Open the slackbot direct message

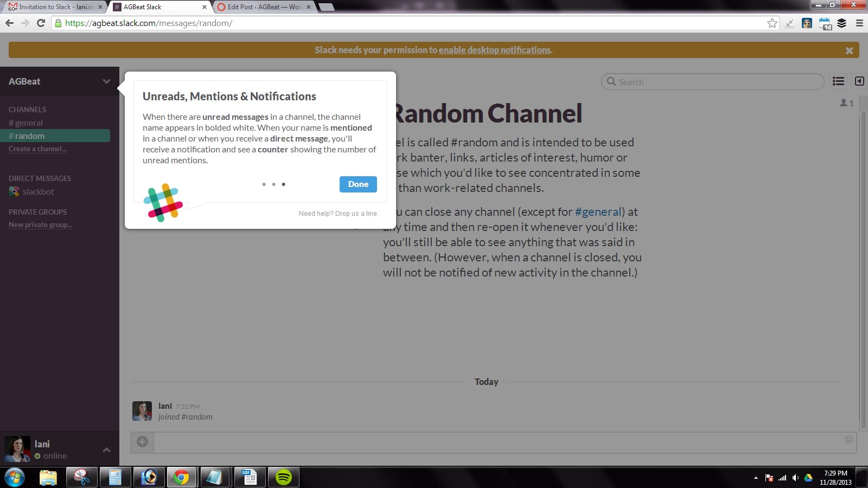38,192
